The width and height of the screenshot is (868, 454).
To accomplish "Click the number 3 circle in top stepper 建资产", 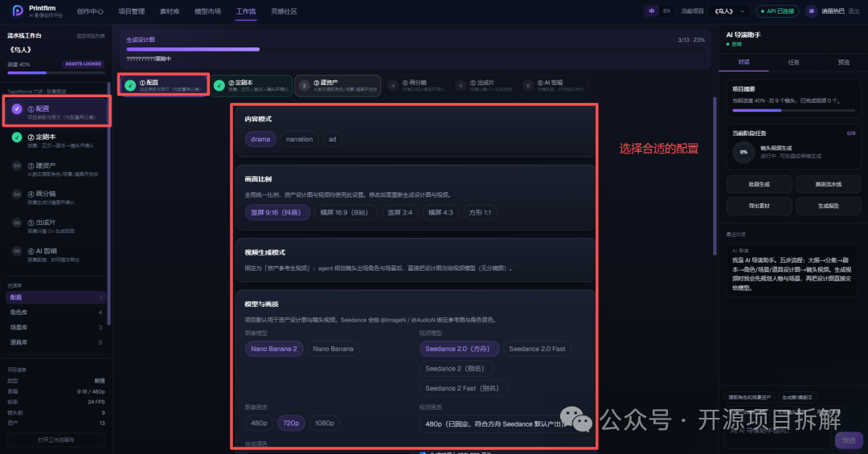I will (x=304, y=85).
